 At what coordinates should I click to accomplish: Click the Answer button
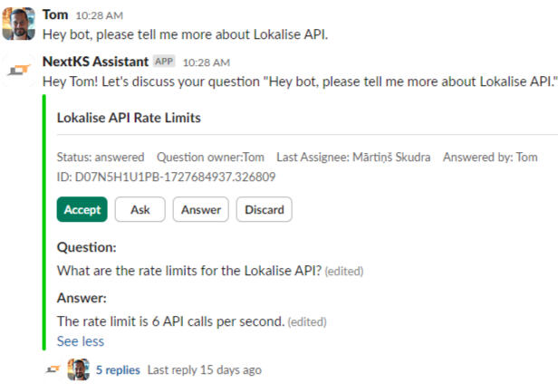tap(201, 209)
